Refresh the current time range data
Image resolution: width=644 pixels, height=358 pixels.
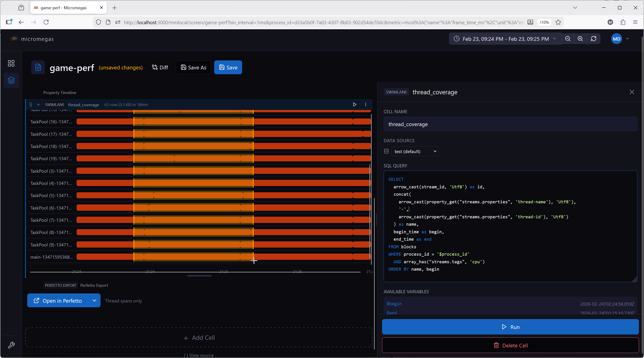pos(594,39)
